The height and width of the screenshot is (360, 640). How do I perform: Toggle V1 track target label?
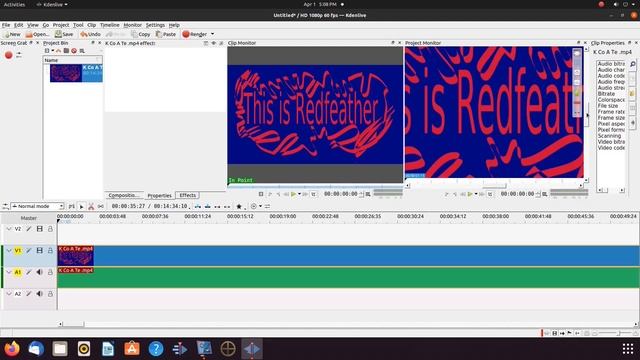pos(18,250)
